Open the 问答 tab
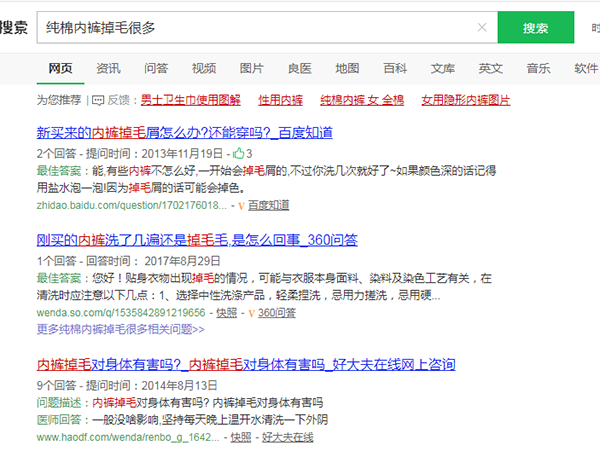The width and height of the screenshot is (600, 457). pos(156,69)
